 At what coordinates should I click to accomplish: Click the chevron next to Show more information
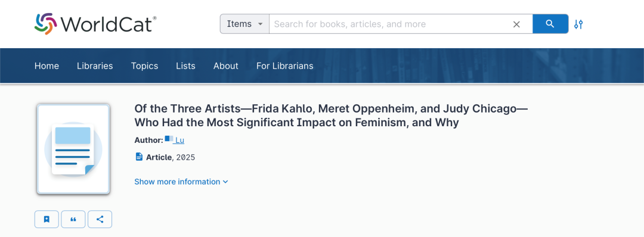[225, 182]
